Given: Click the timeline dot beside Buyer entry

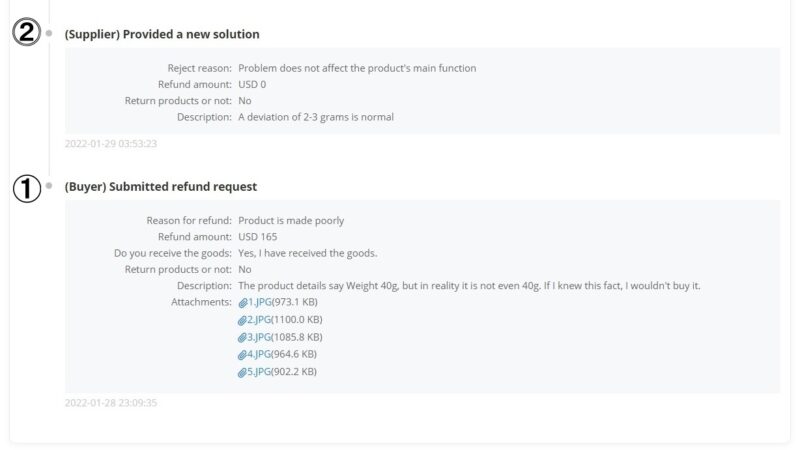Looking at the screenshot, I should pyautogui.click(x=49, y=186).
